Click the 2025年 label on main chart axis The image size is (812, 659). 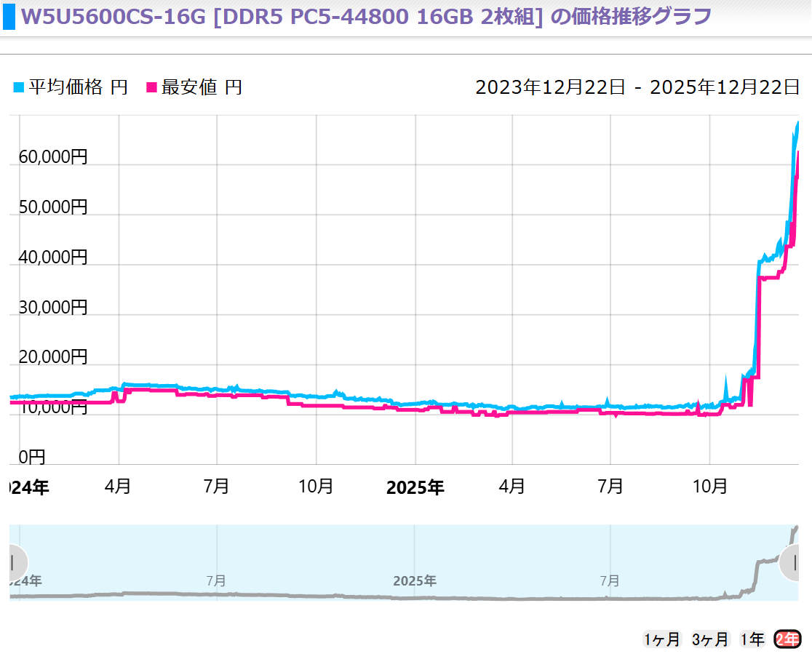(415, 487)
